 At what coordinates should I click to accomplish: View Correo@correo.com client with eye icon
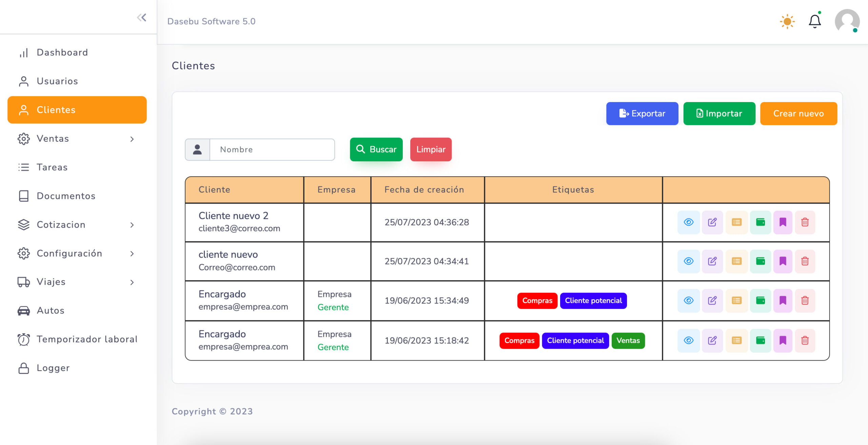click(689, 261)
